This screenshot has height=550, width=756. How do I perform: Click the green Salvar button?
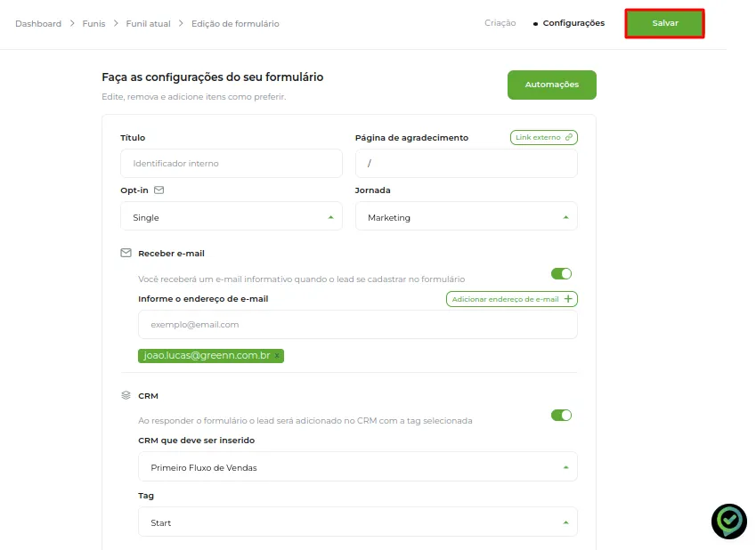click(664, 23)
